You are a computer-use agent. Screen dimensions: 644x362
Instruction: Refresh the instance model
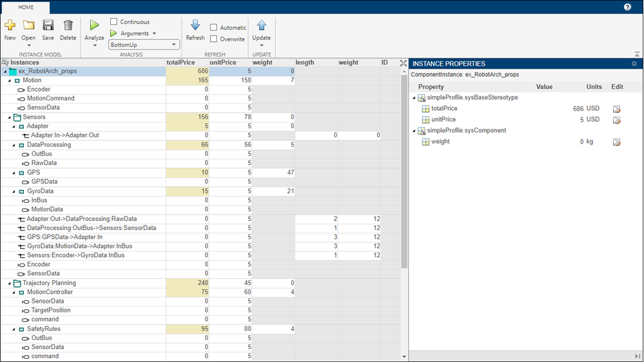click(195, 25)
